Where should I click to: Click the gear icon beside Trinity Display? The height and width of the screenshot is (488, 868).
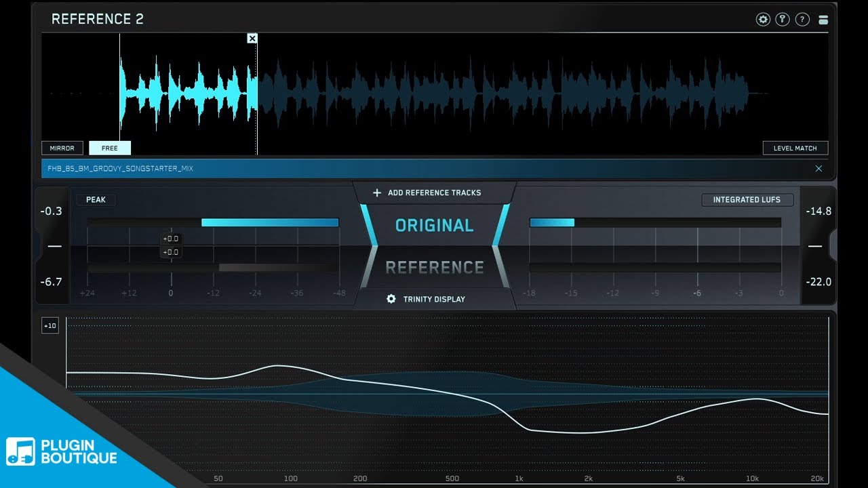pos(391,299)
